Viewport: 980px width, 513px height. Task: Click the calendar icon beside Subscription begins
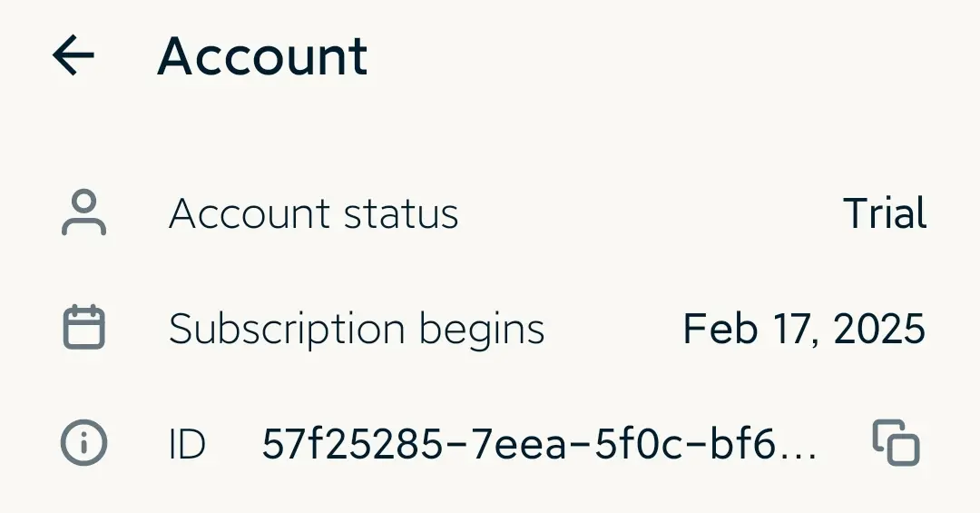(x=83, y=327)
